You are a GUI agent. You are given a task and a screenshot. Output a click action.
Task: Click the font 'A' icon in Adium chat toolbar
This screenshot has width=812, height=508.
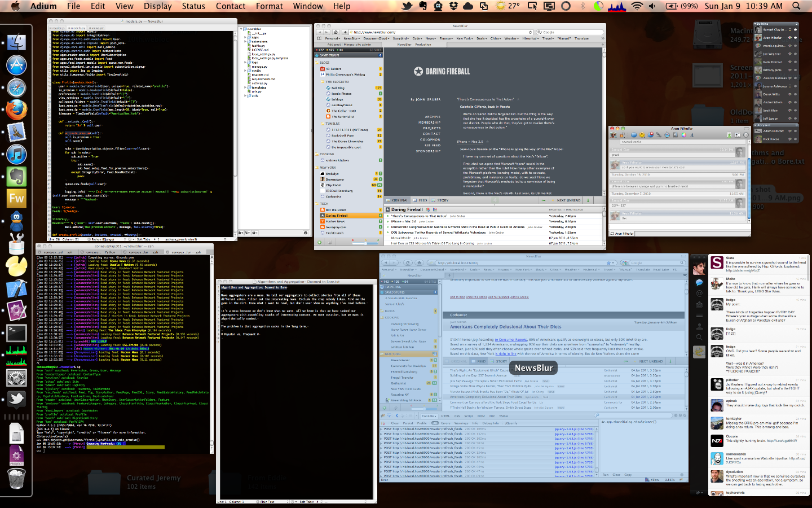pyautogui.click(x=692, y=135)
